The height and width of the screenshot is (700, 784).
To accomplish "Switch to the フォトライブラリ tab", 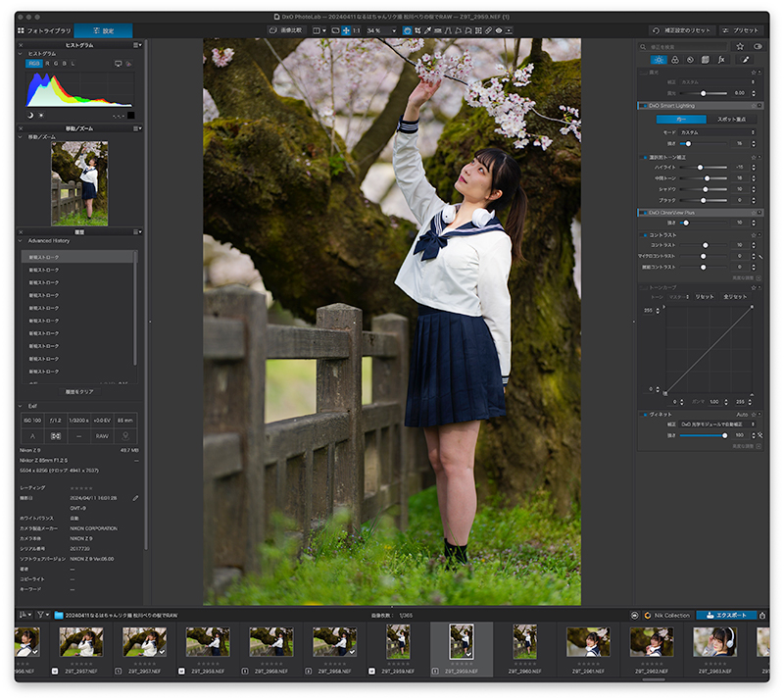I will (x=44, y=30).
